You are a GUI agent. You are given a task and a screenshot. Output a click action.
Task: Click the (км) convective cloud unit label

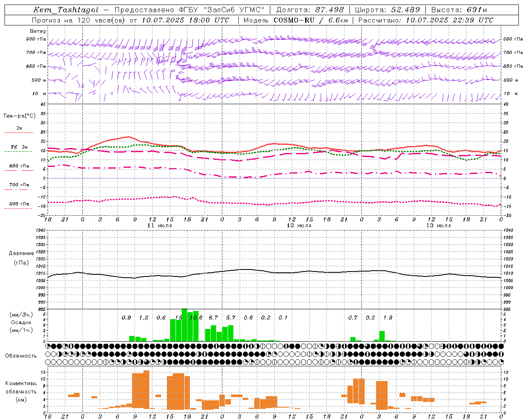pyautogui.click(x=21, y=399)
